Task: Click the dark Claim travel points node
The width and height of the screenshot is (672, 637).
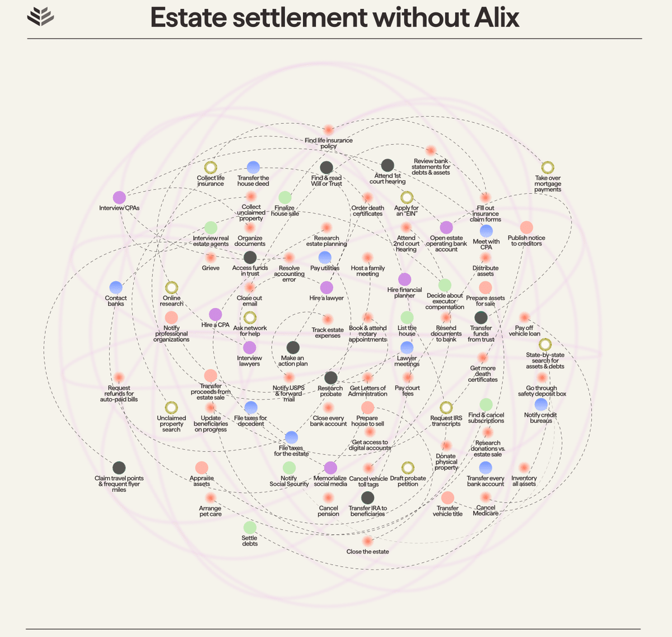Action: [x=119, y=468]
